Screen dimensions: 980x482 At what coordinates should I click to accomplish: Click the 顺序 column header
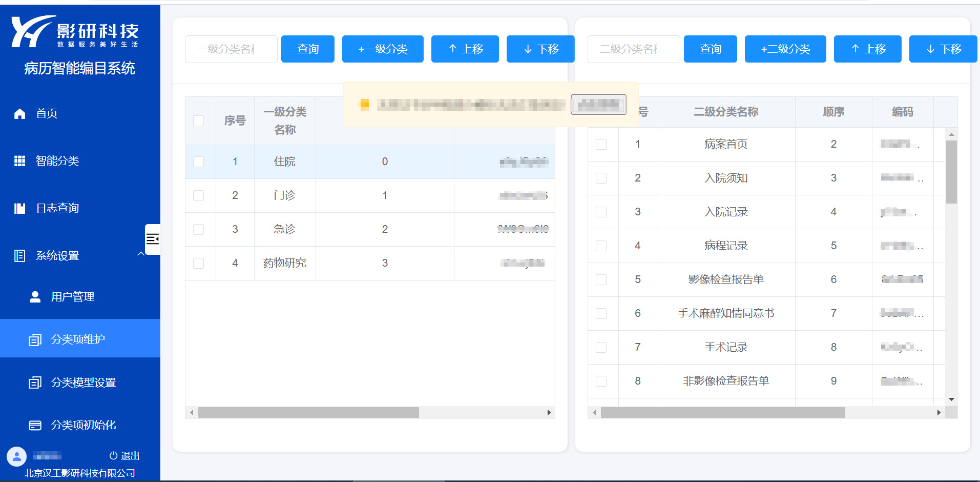pyautogui.click(x=833, y=112)
